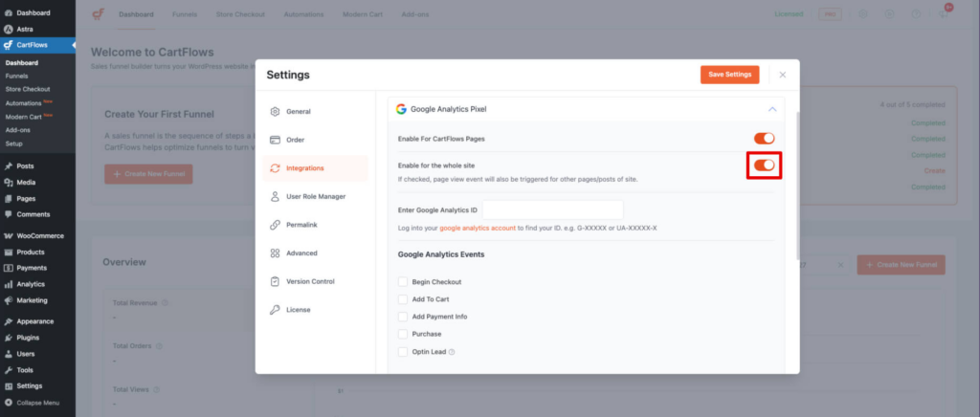Click the Save Settings button
This screenshot has height=417, width=980.
(729, 75)
